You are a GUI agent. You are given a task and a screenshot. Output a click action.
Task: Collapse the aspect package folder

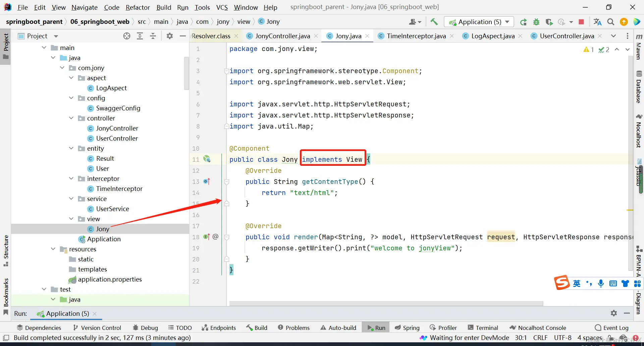point(71,78)
